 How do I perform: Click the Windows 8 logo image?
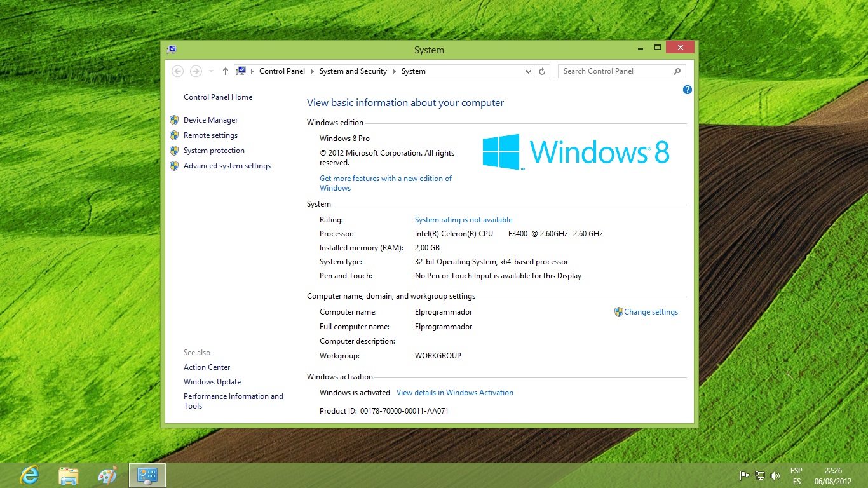point(576,152)
